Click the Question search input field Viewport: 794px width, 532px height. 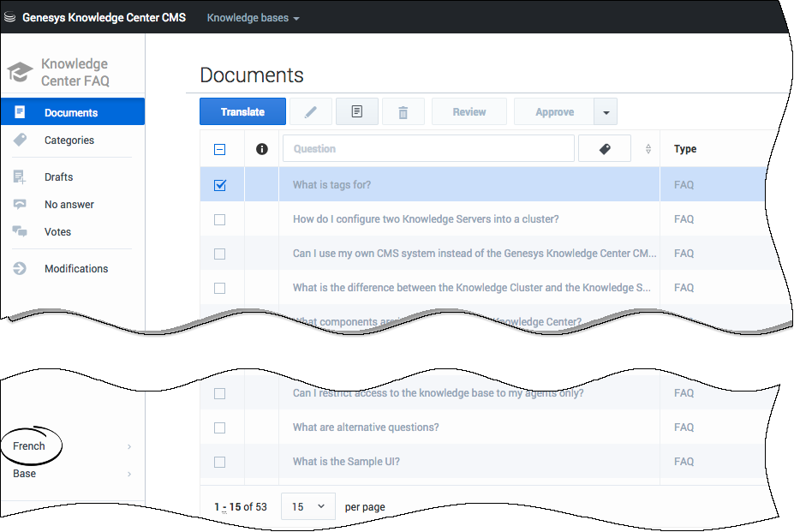click(x=428, y=149)
